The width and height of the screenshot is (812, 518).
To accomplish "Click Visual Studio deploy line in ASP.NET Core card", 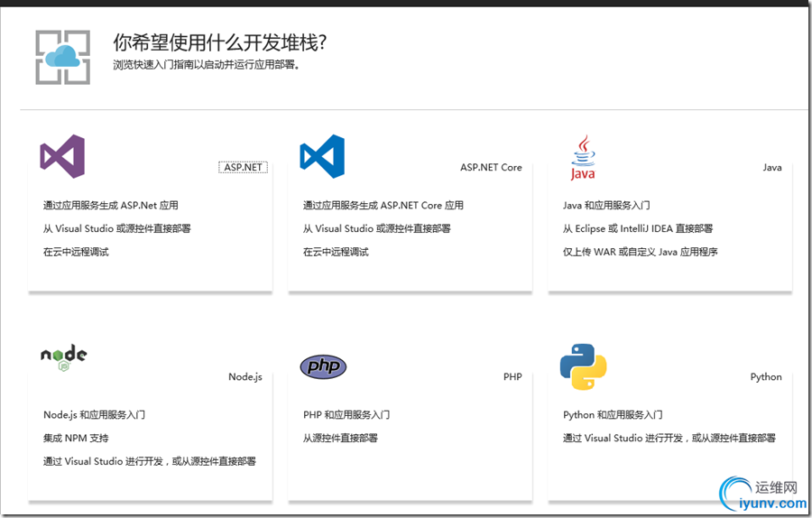I will coord(377,228).
